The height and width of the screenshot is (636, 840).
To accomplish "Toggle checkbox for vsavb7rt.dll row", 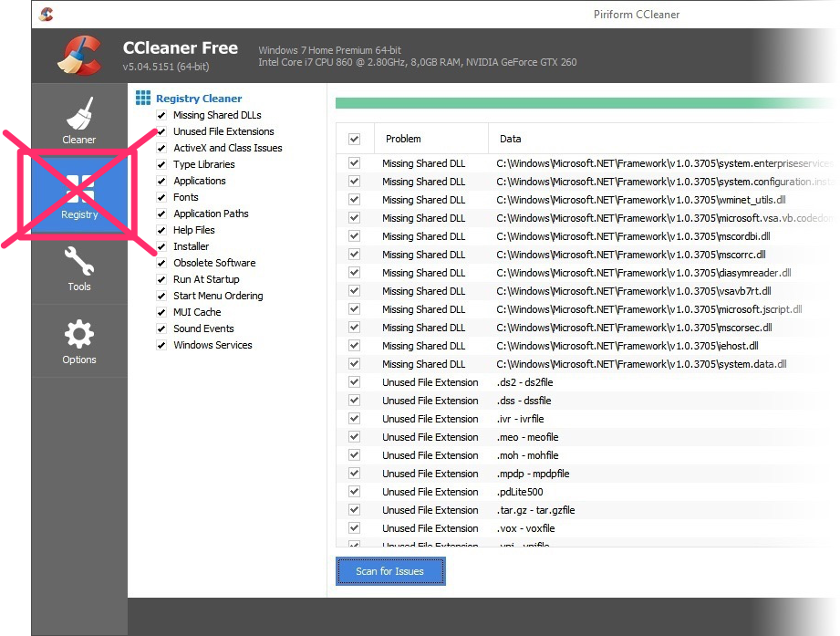I will click(x=354, y=290).
